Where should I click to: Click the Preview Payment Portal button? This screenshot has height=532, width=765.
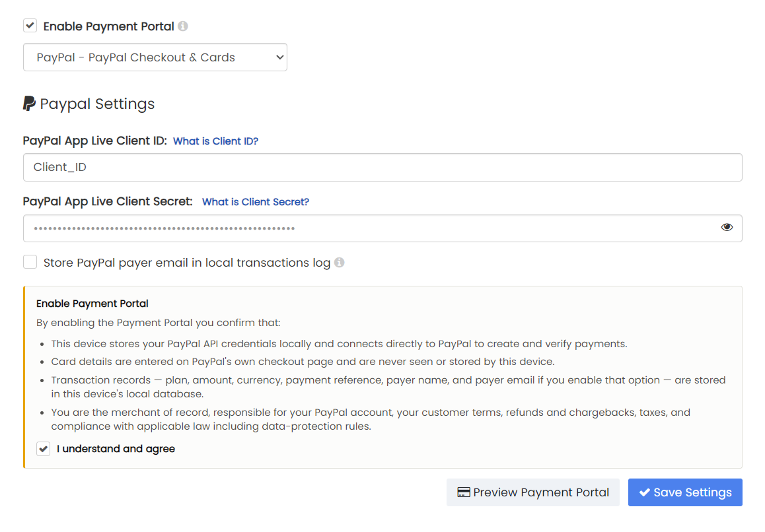point(532,492)
